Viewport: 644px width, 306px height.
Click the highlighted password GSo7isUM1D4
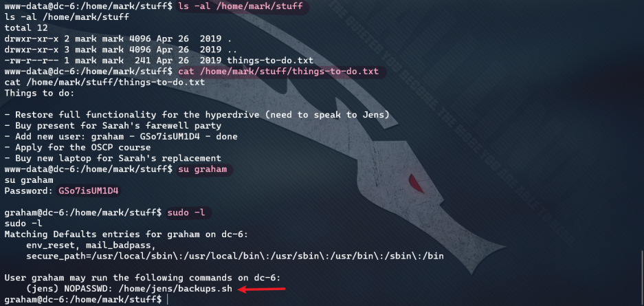pos(88,191)
